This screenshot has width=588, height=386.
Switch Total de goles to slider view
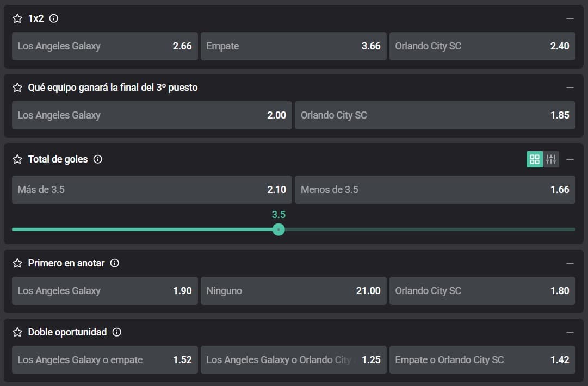pyautogui.click(x=551, y=159)
